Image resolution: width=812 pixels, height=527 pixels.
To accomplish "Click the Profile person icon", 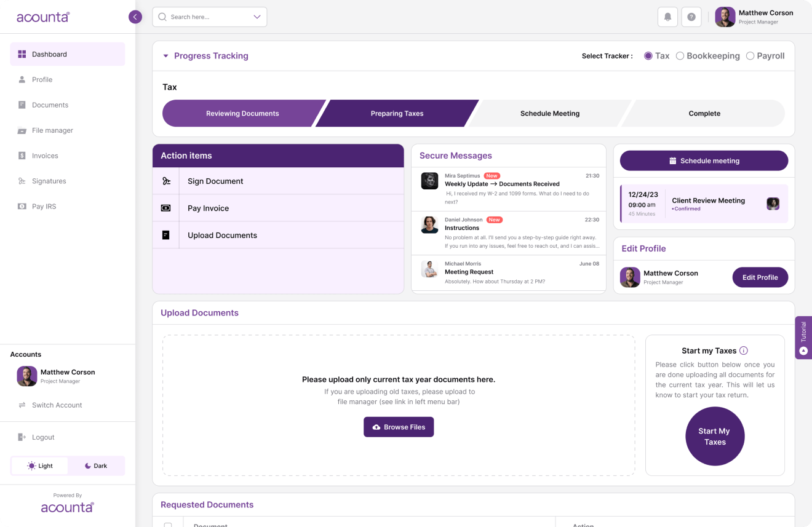I will click(x=22, y=79).
